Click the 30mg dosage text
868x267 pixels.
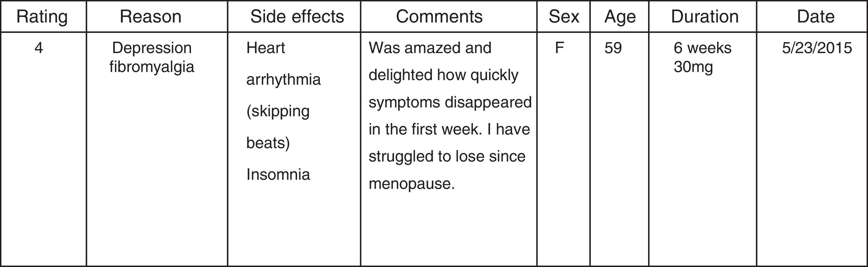(x=693, y=66)
